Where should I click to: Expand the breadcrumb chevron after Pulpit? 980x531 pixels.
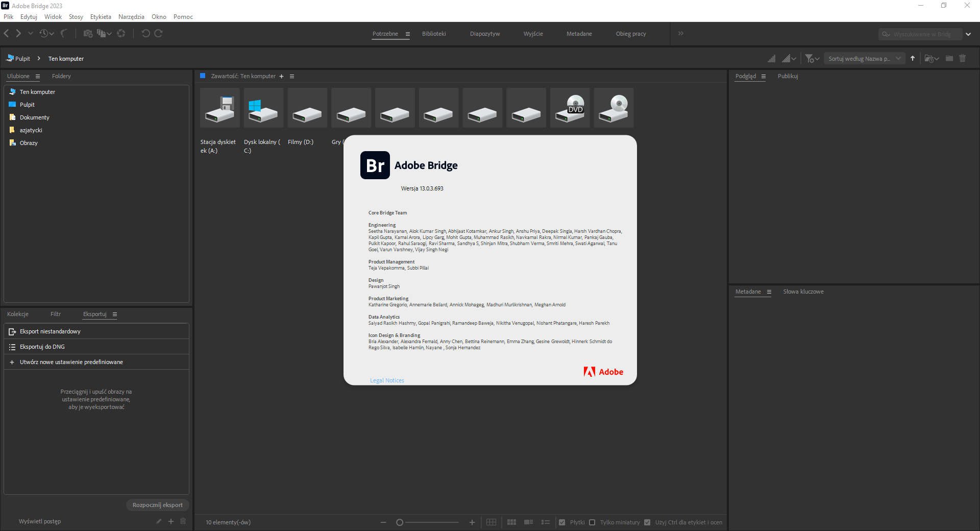(x=39, y=59)
